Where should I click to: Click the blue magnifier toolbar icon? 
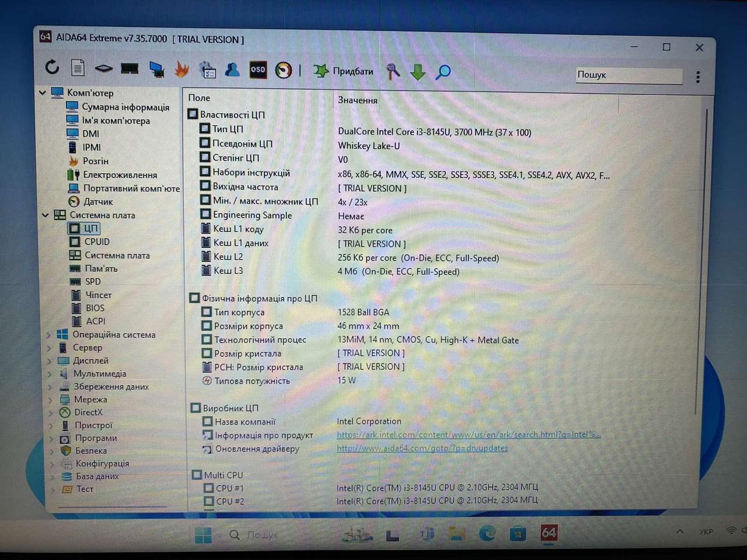[x=444, y=72]
